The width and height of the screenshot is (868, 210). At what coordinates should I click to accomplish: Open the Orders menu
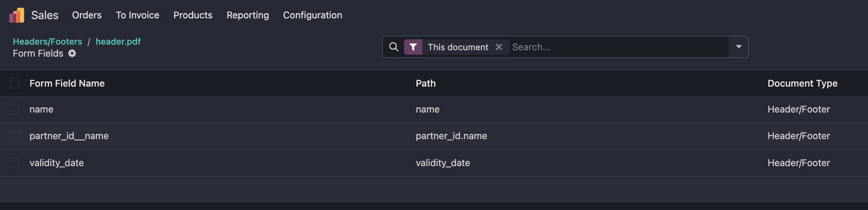point(87,15)
